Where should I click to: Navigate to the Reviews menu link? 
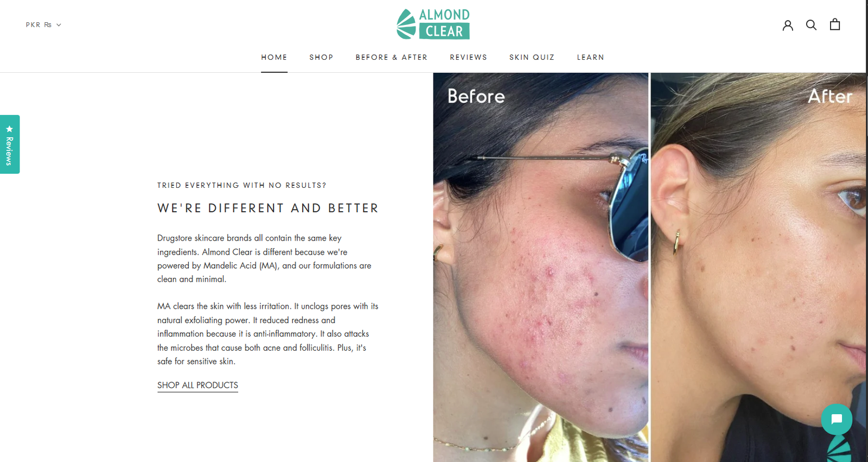tap(468, 58)
